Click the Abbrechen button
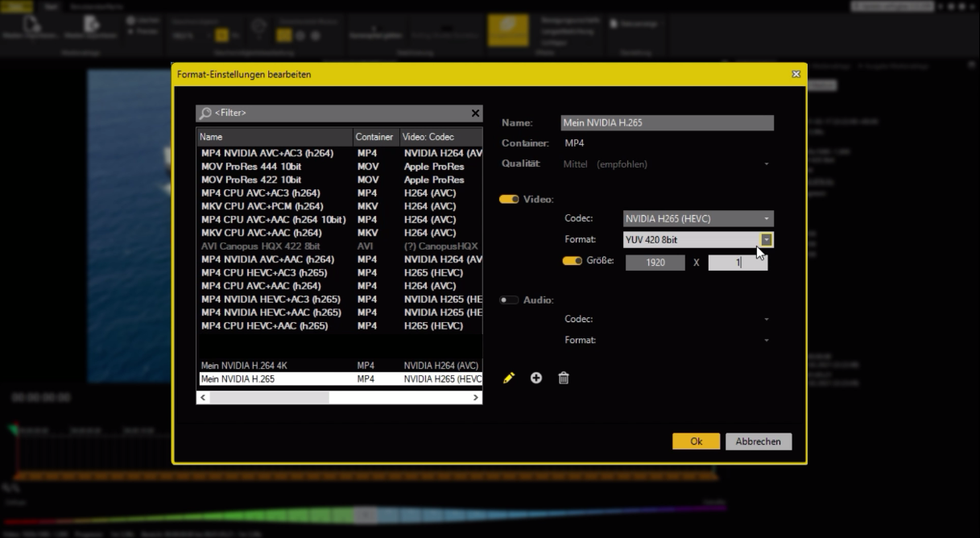The width and height of the screenshot is (980, 538). (758, 441)
